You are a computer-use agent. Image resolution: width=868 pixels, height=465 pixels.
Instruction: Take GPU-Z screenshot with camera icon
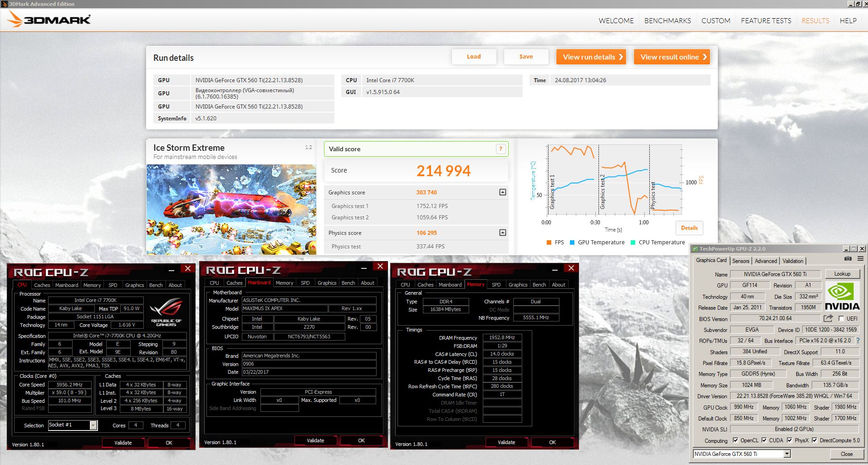click(x=848, y=259)
